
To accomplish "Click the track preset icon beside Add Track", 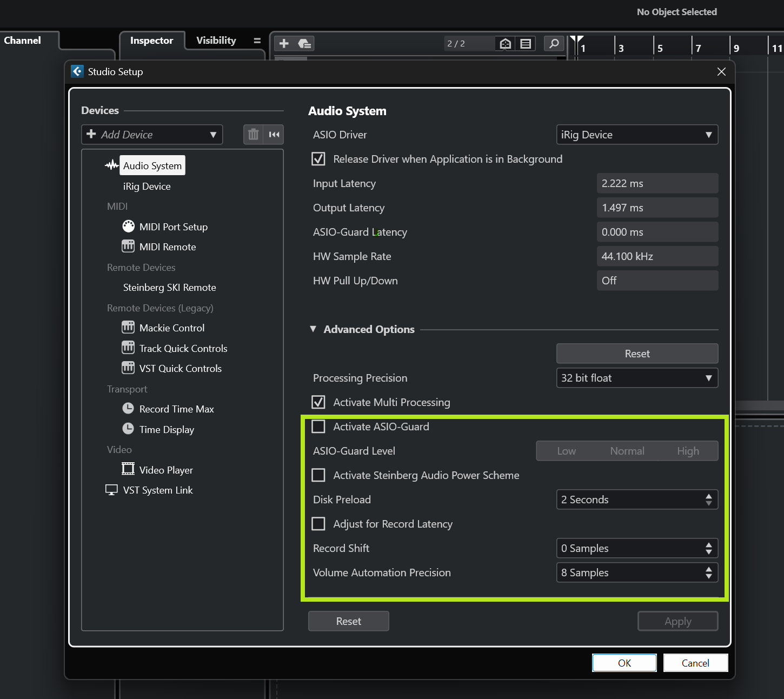I will point(304,43).
